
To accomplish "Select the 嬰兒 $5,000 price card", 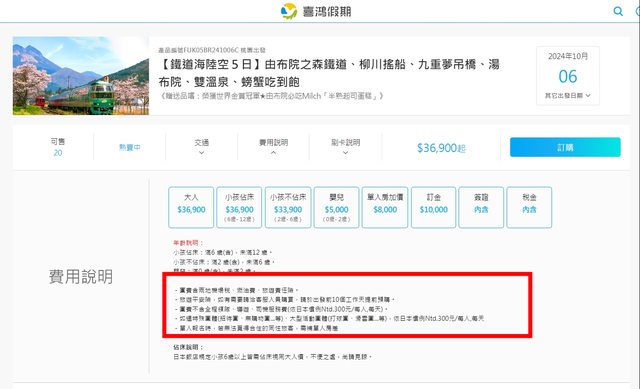I will [336, 207].
